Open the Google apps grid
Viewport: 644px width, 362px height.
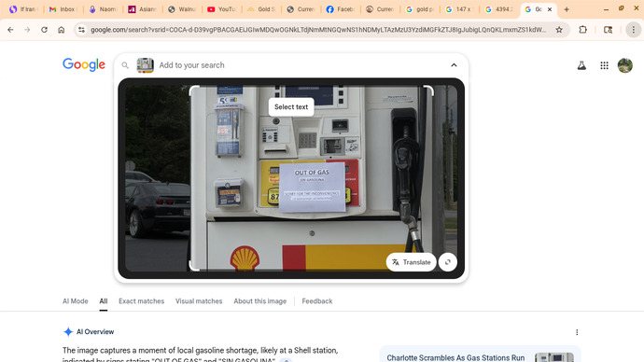(604, 65)
